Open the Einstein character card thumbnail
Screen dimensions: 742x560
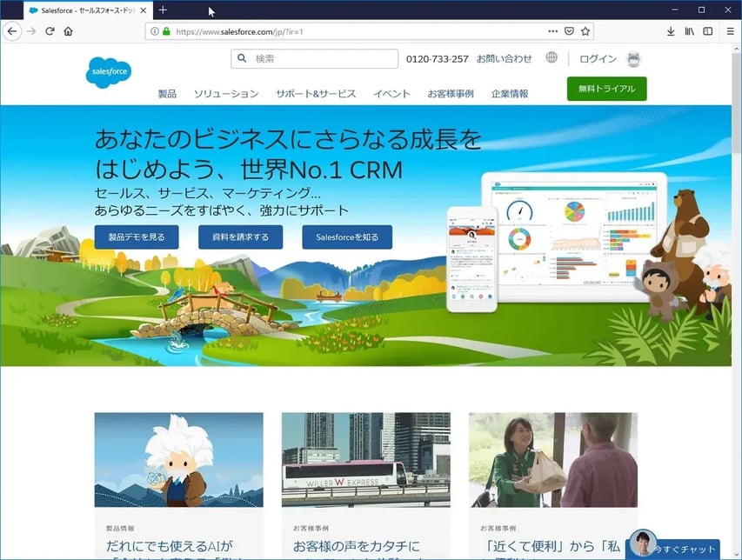pos(179,460)
